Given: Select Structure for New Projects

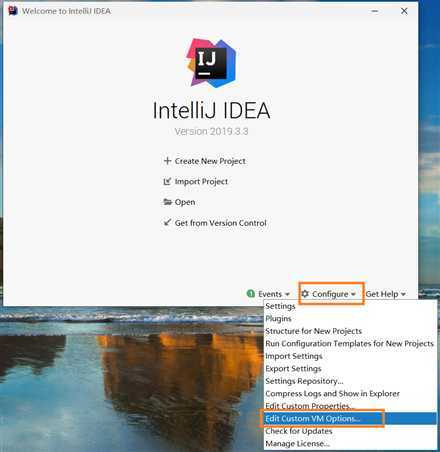Looking at the screenshot, I should (350, 331).
